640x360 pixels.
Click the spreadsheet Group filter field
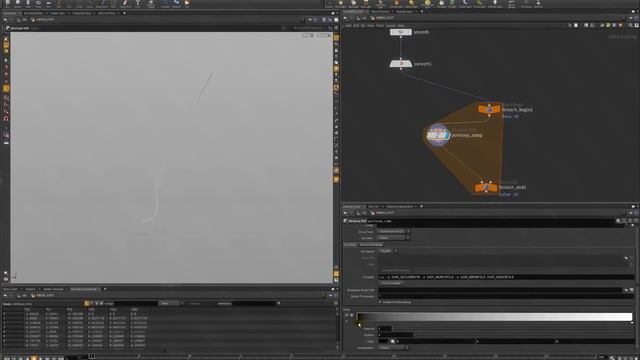coord(136,303)
